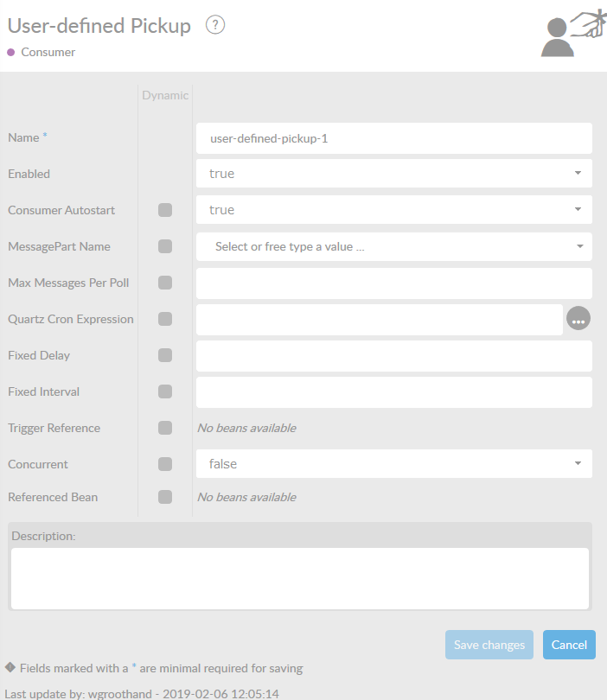
Task: Check Dynamic box for Fixed Interval
Action: point(165,391)
